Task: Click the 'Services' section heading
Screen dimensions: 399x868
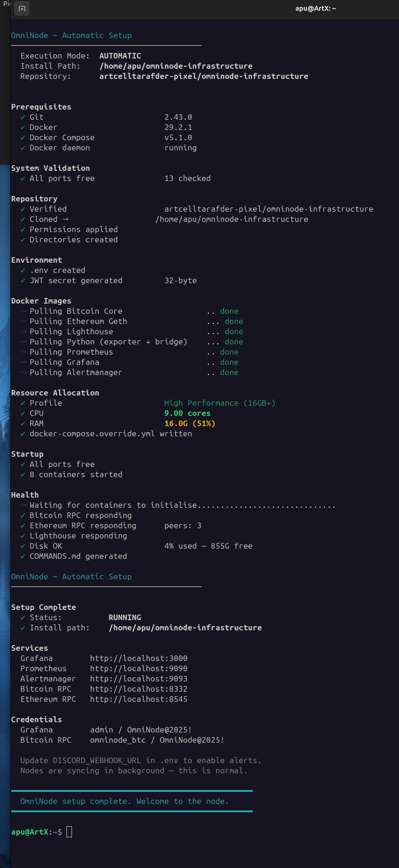Action: point(30,648)
